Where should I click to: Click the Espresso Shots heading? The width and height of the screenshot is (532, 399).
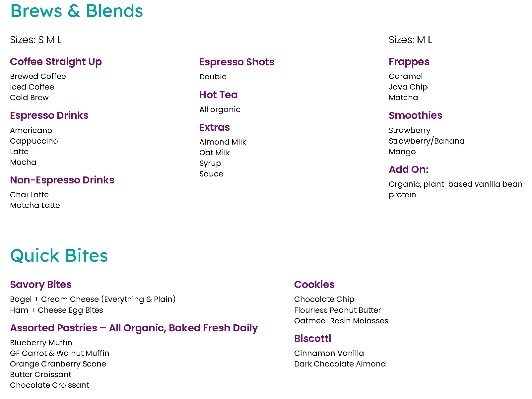point(236,62)
